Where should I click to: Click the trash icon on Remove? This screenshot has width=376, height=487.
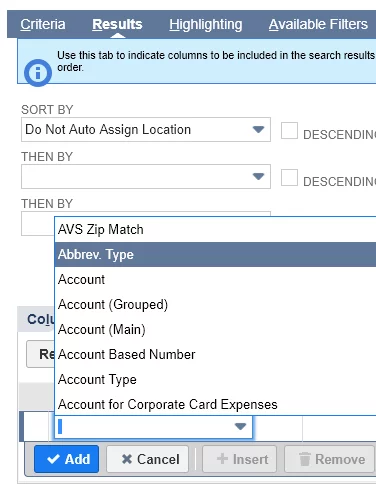(304, 459)
